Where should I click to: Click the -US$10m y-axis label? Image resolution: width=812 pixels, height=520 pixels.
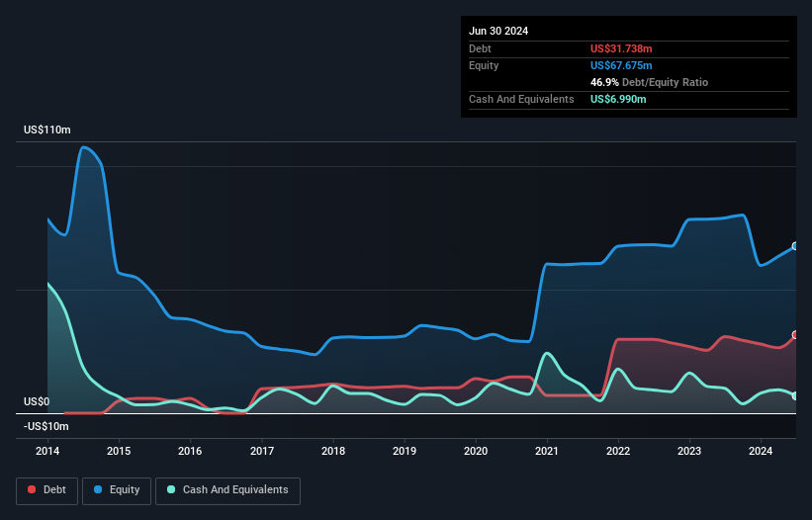(46, 426)
